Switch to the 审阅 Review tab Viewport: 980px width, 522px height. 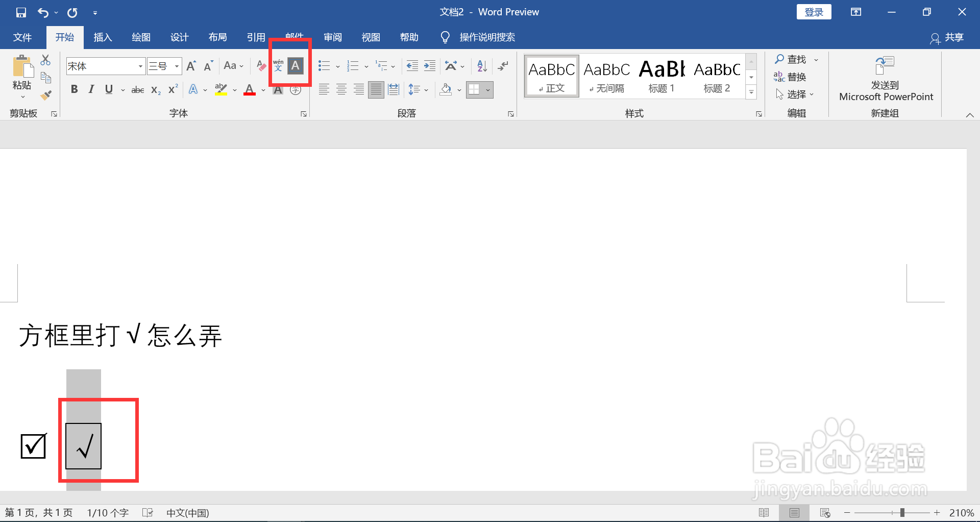click(x=332, y=37)
